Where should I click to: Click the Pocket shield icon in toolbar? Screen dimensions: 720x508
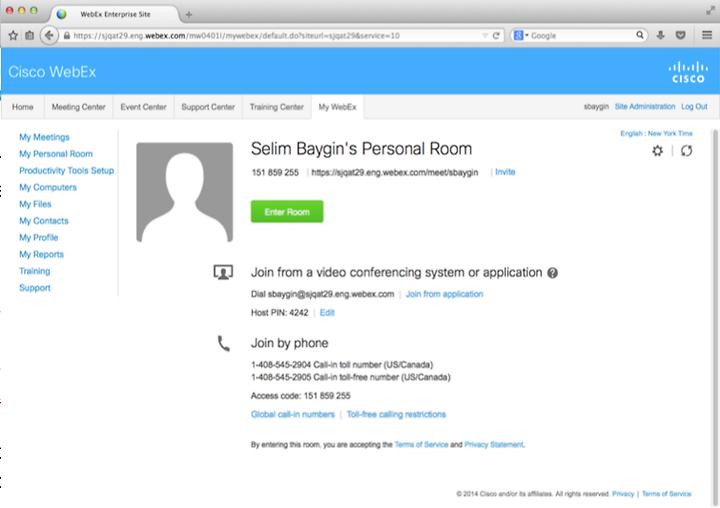pos(681,35)
